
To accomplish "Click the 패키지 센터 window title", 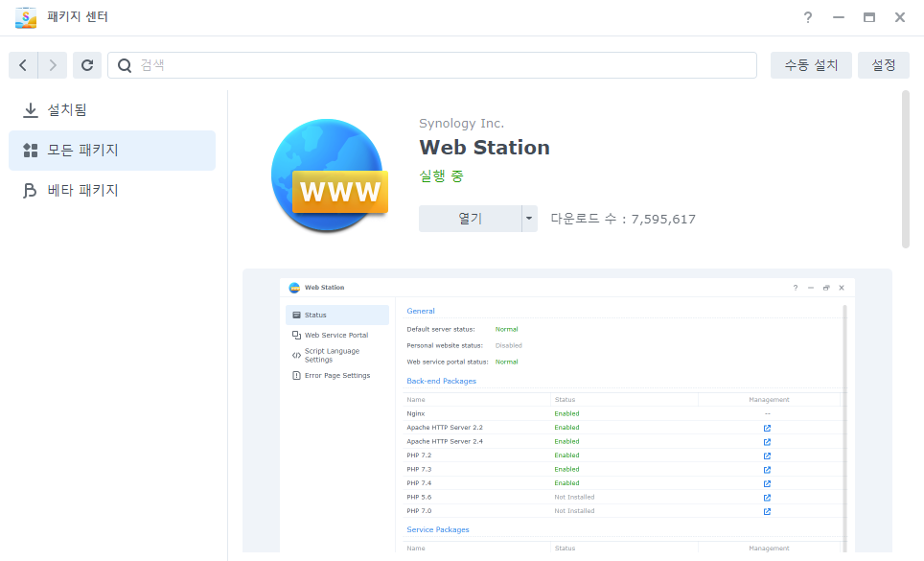I will coord(78,17).
